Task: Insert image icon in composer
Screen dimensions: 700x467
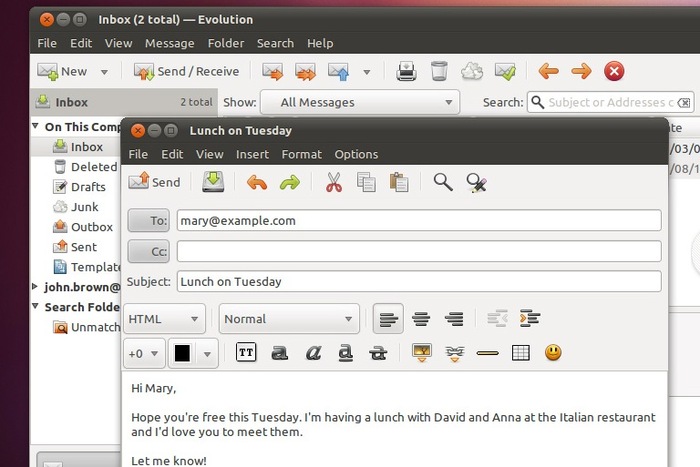Action: click(x=422, y=353)
